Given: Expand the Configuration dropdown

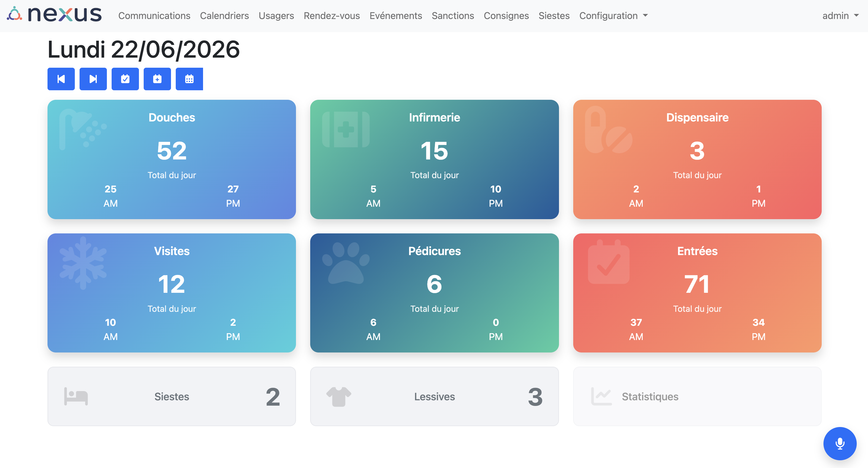Looking at the screenshot, I should tap(613, 15).
